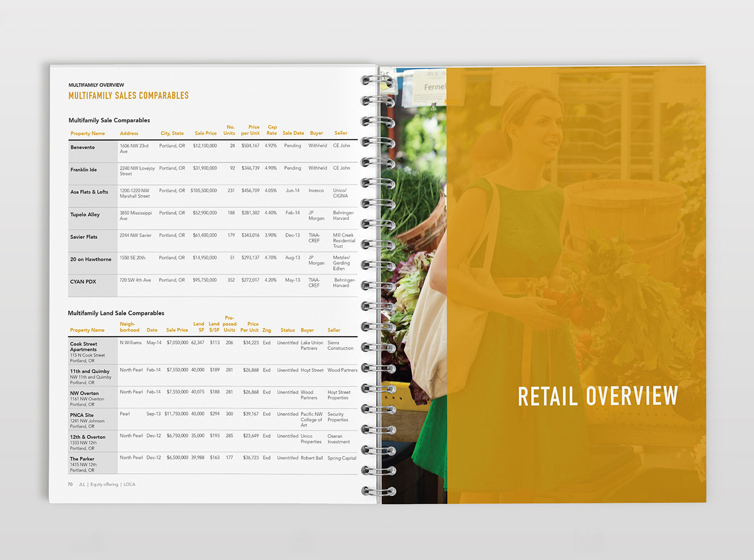This screenshot has width=754, height=560.
Task: Select the 'City, State' column header
Action: click(x=172, y=133)
